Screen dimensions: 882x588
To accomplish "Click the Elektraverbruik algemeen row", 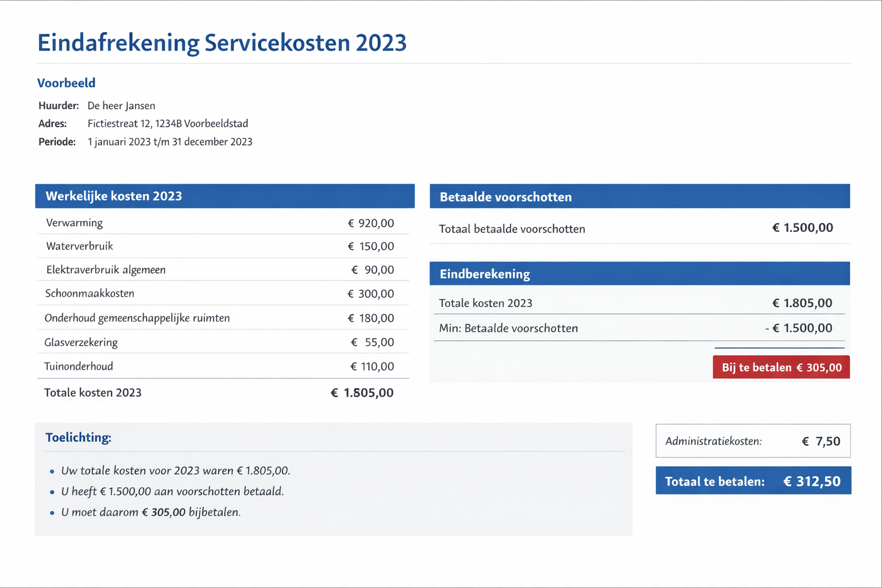I will [223, 270].
